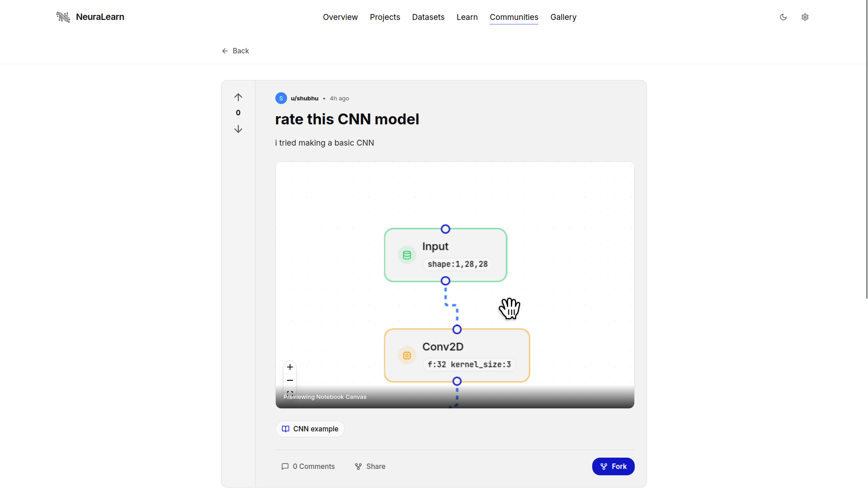868x492 pixels.
Task: Open the Learn menu item
Action: coord(467,17)
